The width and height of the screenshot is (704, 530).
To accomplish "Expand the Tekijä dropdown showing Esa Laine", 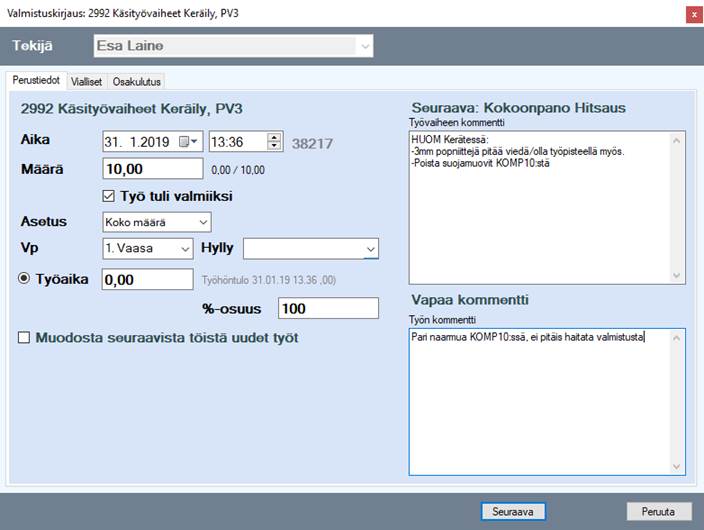I will pos(365,46).
